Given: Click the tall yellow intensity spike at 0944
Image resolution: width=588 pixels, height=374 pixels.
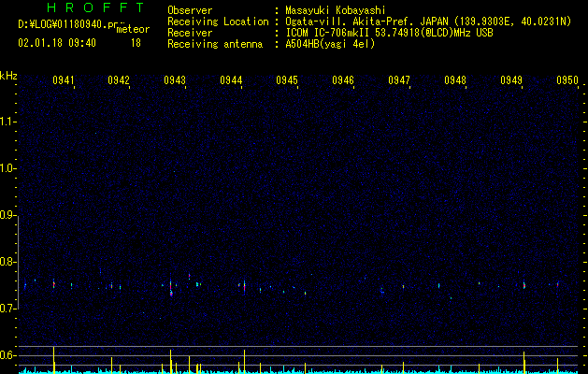Looking at the screenshot, I should (x=245, y=361).
